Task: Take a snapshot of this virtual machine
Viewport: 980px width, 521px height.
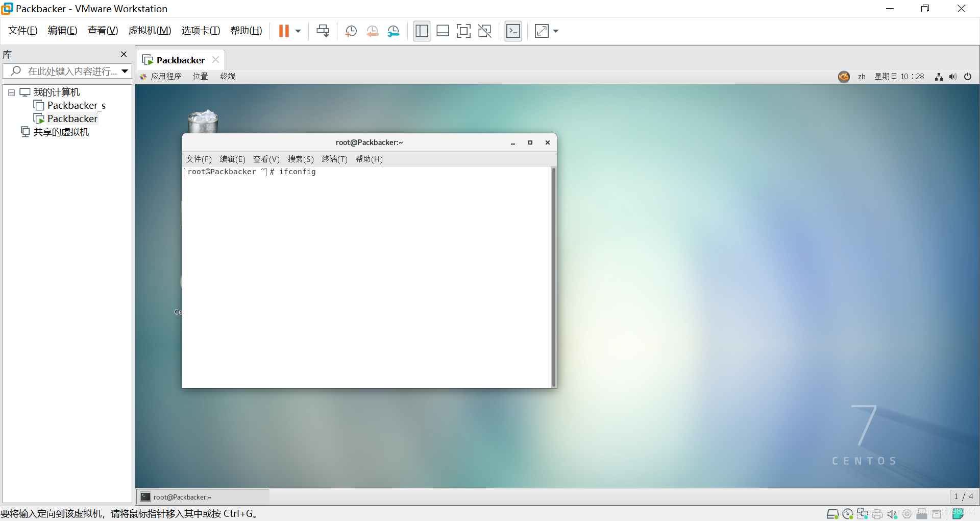Action: point(351,31)
